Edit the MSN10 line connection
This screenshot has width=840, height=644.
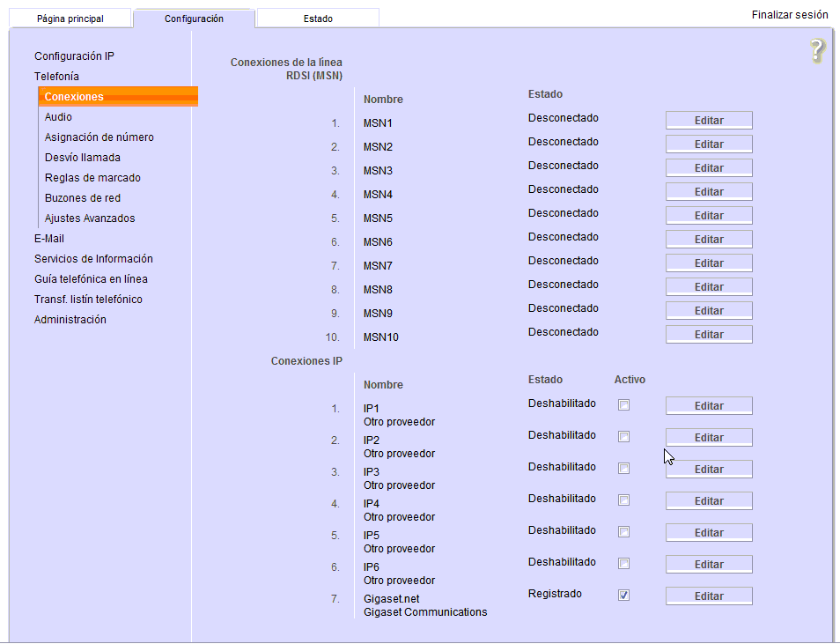[708, 335]
